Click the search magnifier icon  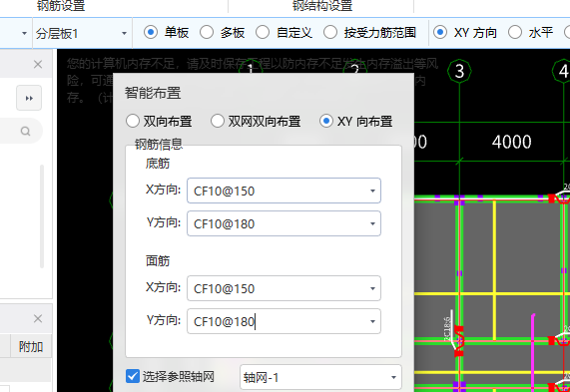point(25,131)
